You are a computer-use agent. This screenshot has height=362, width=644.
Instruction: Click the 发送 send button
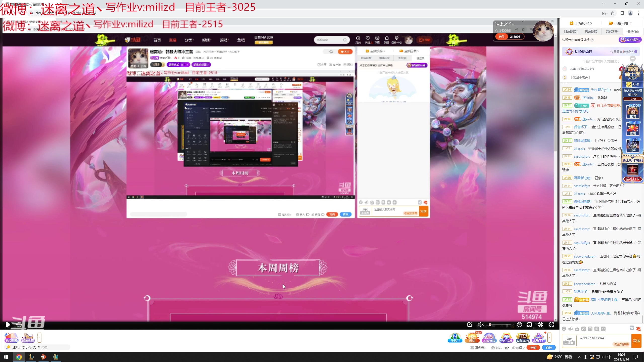pyautogui.click(x=636, y=341)
